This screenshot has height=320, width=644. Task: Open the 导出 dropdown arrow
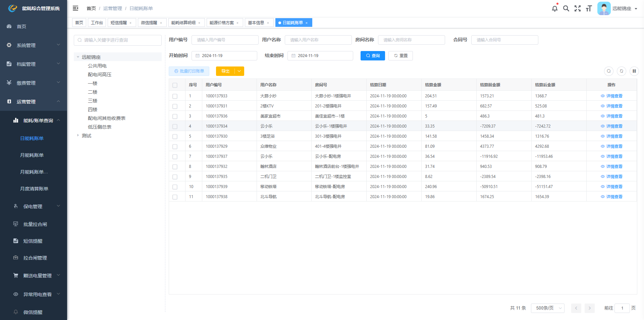pos(239,71)
